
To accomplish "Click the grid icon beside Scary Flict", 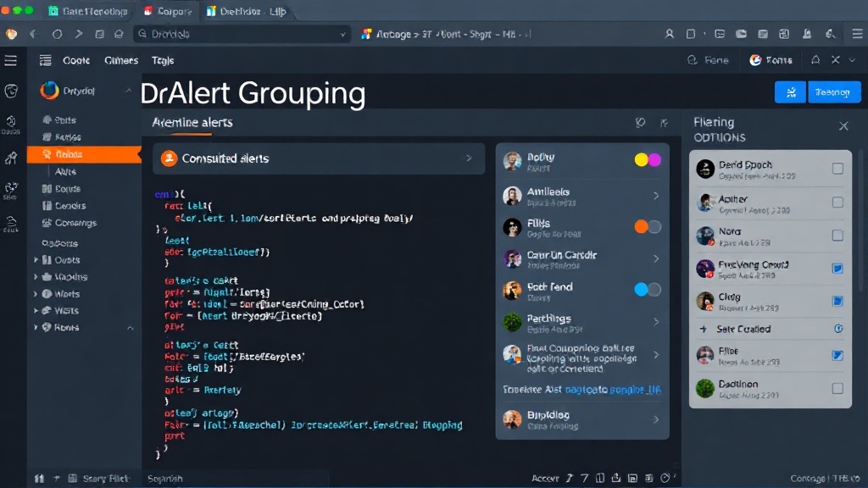I will [73, 479].
